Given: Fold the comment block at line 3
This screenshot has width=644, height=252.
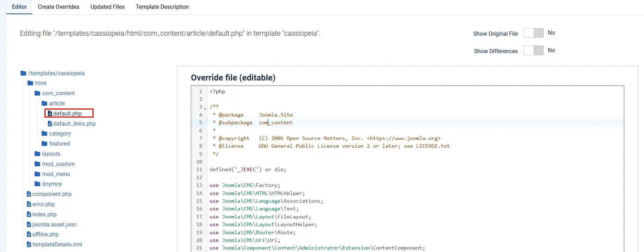Looking at the screenshot, I should click(205, 108).
